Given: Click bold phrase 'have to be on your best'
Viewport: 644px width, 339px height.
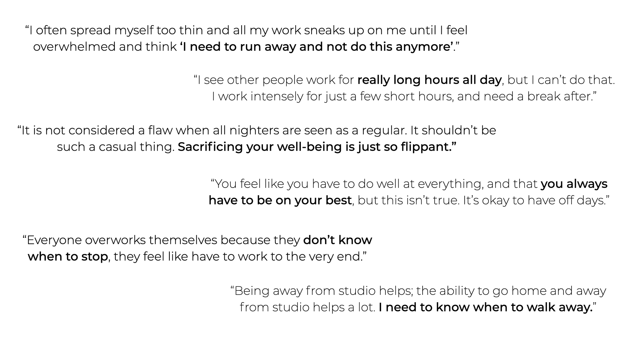Looking at the screenshot, I should pos(280,200).
